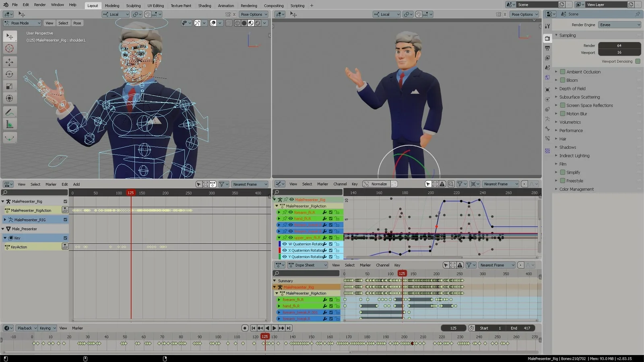Enable the Viewport Denoising checkbox
644x362 pixels.
pos(638,61)
